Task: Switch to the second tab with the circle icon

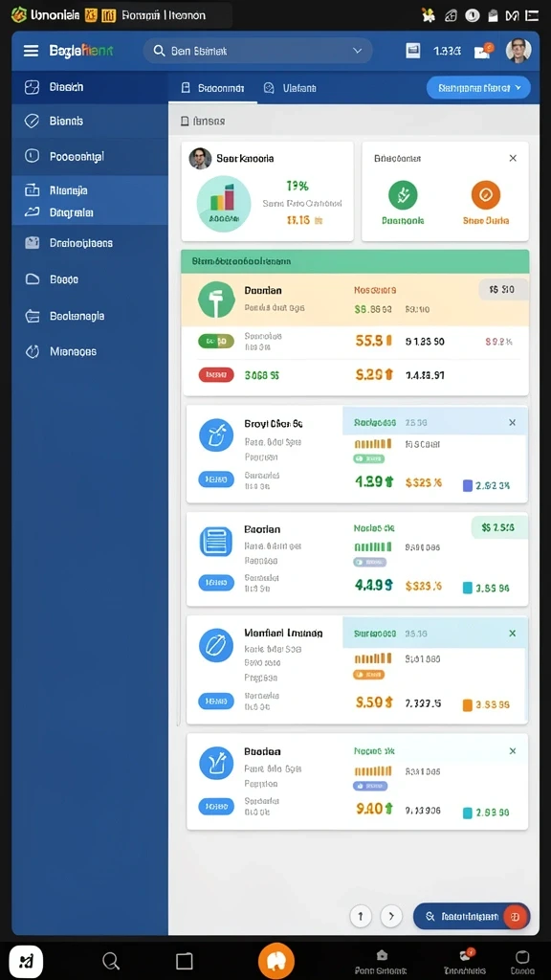Action: 290,88
